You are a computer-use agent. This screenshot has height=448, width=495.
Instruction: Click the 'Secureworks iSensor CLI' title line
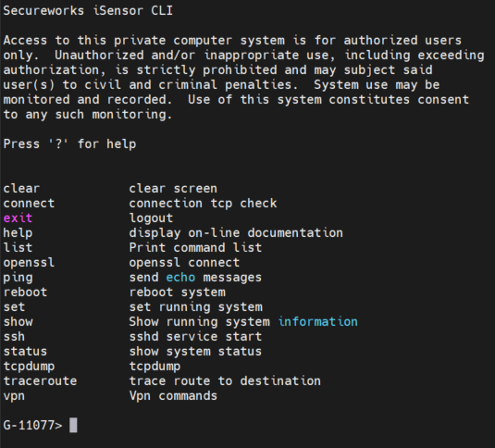(x=88, y=11)
